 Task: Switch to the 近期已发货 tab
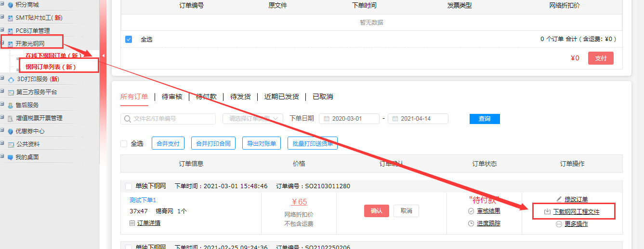[281, 97]
